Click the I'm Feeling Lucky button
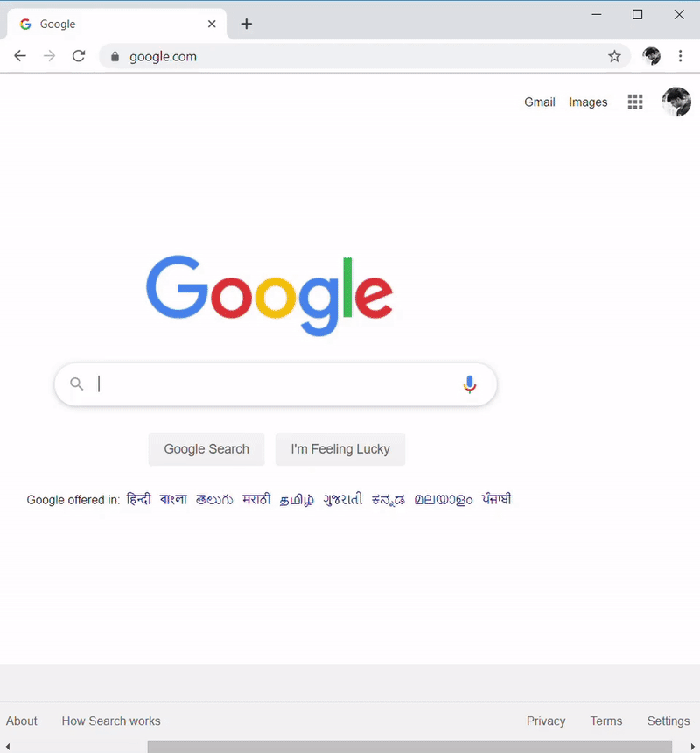This screenshot has height=753, width=700. point(340,449)
